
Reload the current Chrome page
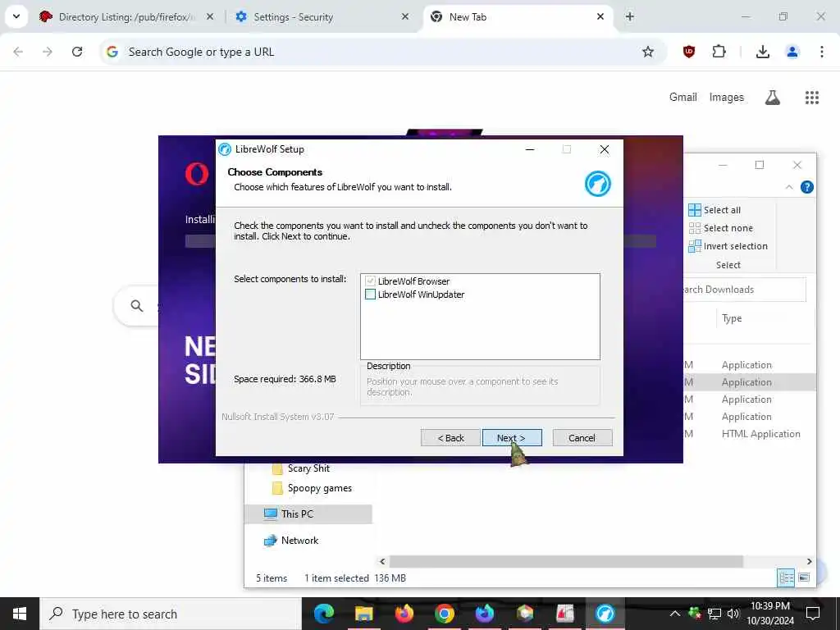[77, 52]
